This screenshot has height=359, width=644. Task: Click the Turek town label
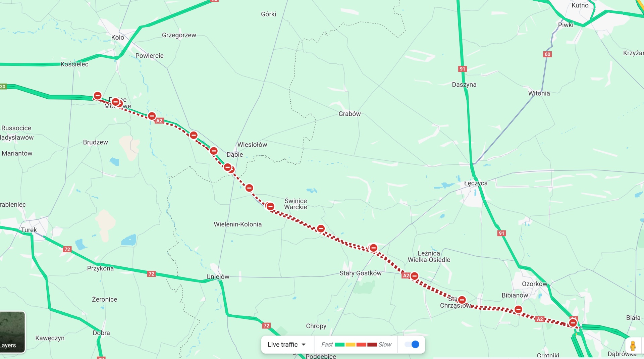(x=29, y=230)
